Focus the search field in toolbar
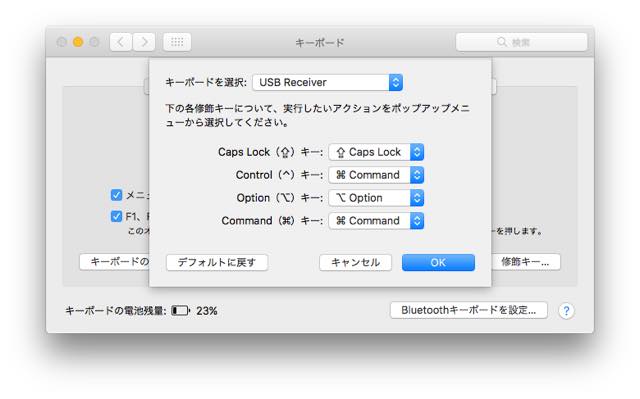Screen dimensions: 640x399 coord(522,42)
